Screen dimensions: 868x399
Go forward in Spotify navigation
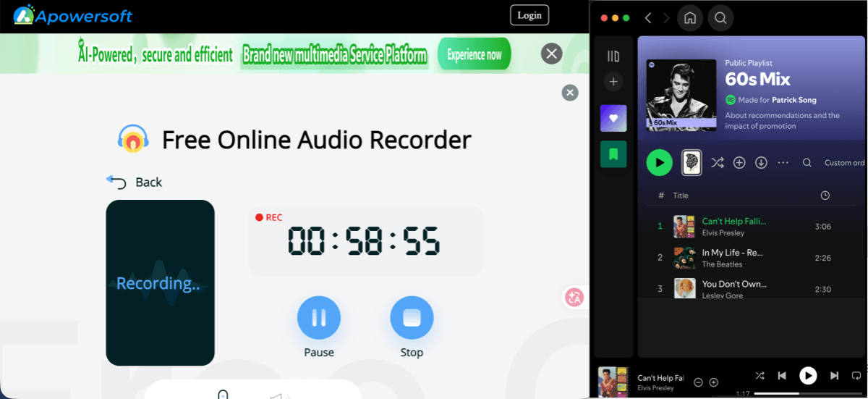click(666, 18)
